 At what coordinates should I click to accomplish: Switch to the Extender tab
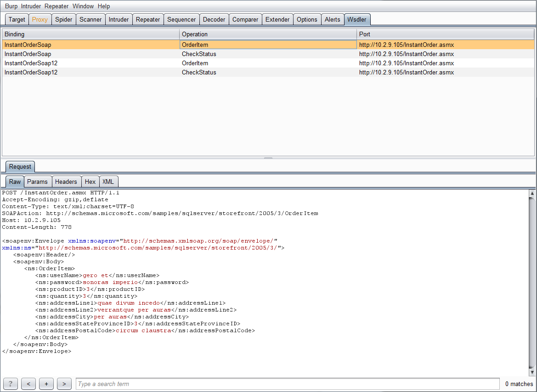coord(277,20)
